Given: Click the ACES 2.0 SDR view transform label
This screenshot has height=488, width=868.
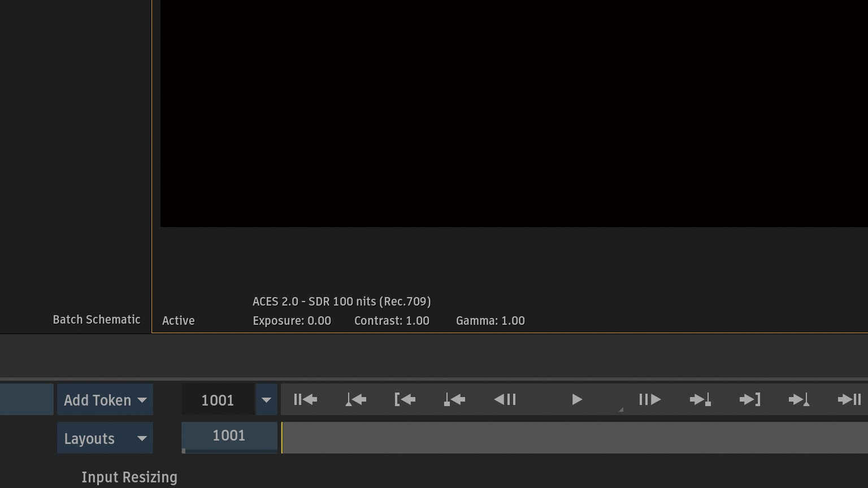Looking at the screenshot, I should click(341, 302).
